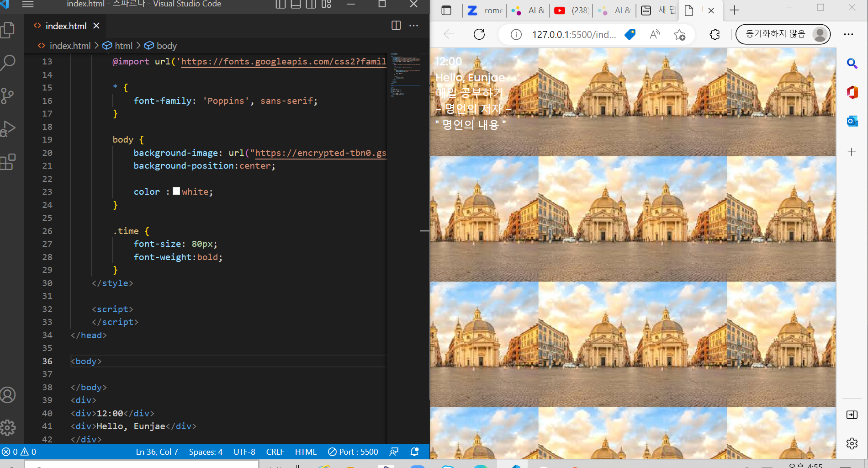Open a new tab in Edge
The height and width of the screenshot is (468, 868).
click(x=735, y=11)
